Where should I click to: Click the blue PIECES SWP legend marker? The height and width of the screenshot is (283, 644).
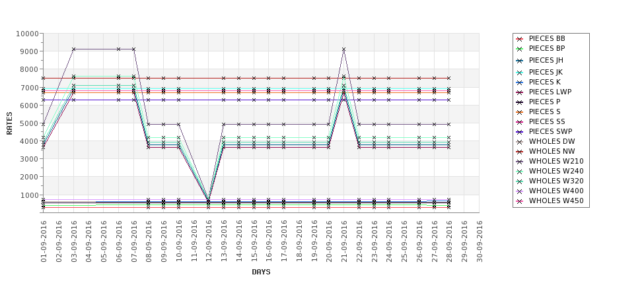tap(519, 132)
